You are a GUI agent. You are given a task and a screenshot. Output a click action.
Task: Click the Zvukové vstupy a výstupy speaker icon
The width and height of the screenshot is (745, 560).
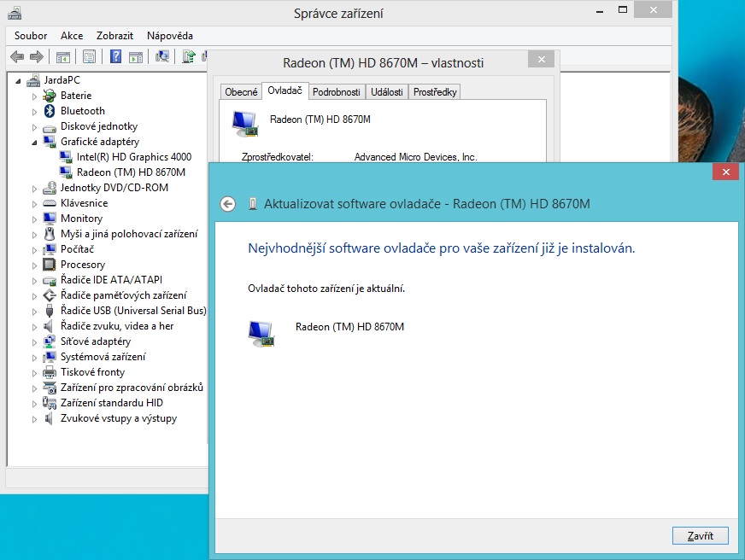pos(48,418)
